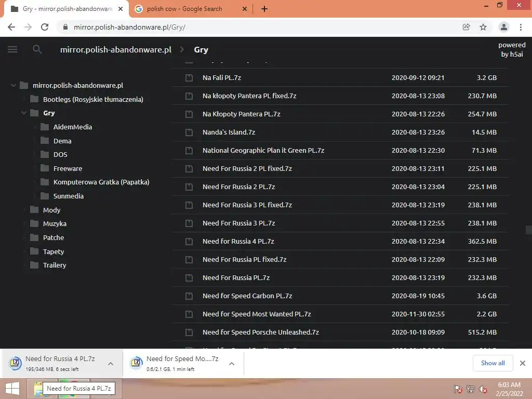Click Need For Russia PL fixed.7z
Screen dimensions: 532x399
(244, 260)
